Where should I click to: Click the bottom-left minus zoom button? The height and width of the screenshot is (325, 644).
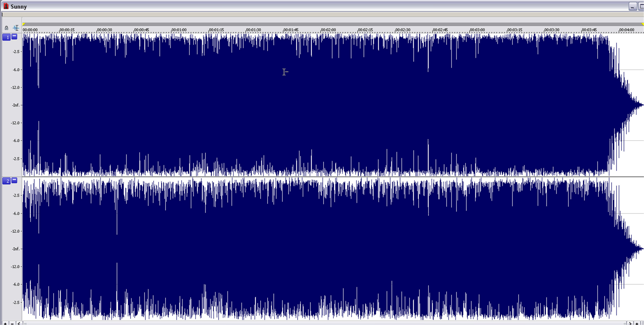tap(12, 323)
